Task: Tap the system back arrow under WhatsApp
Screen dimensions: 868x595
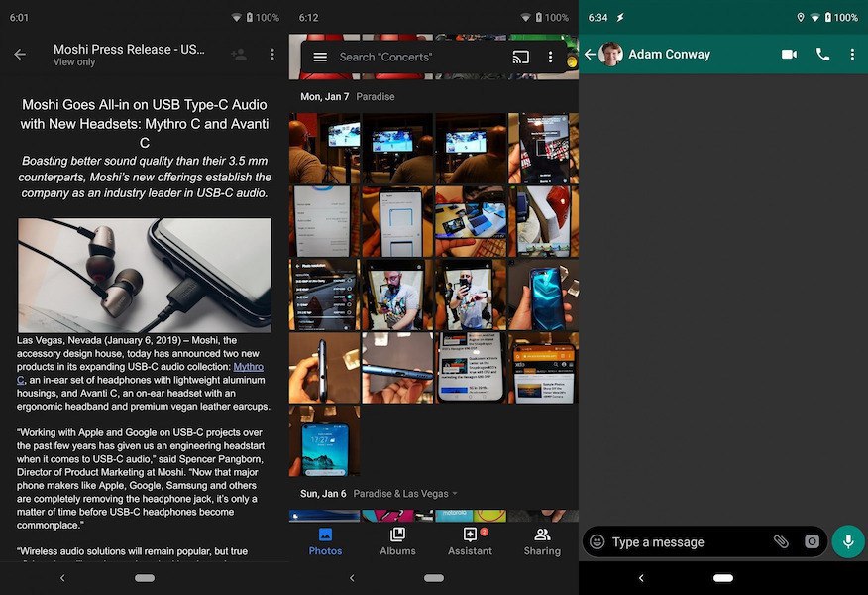Action: tap(641, 578)
